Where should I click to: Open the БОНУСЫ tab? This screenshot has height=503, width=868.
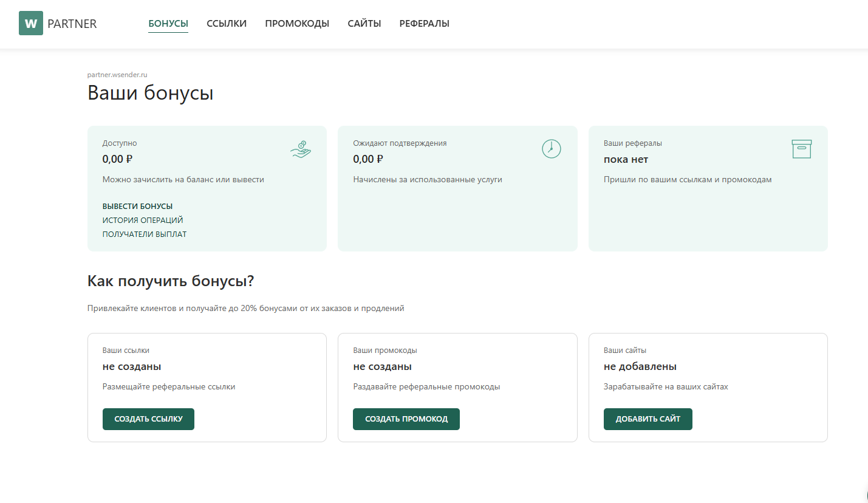click(x=168, y=24)
